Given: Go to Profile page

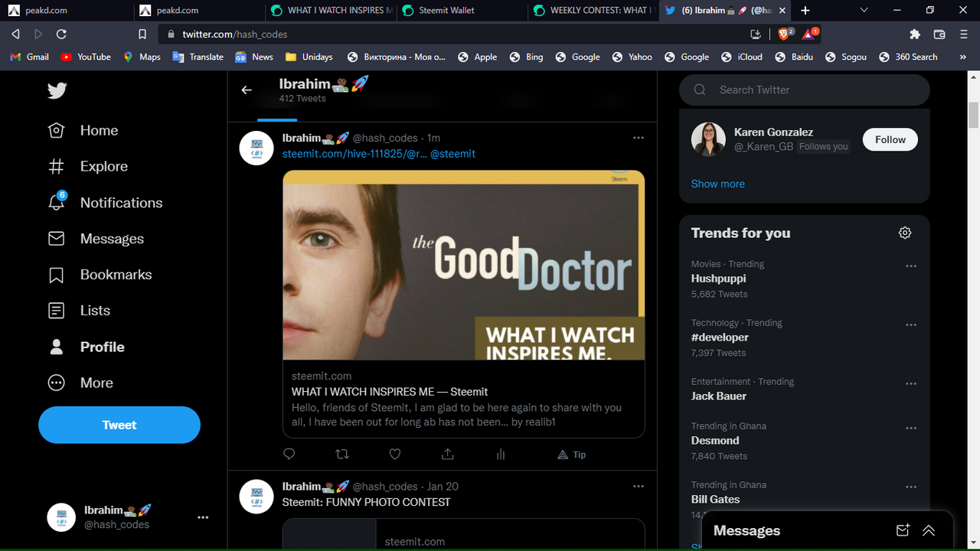Looking at the screenshot, I should click(86, 347).
